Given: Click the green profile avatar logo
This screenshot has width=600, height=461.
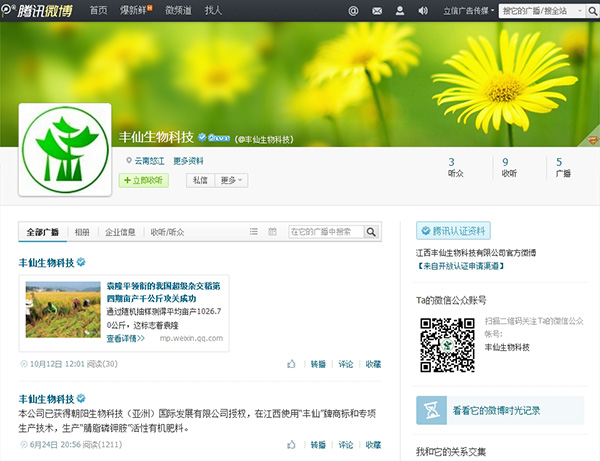Looking at the screenshot, I should tap(65, 150).
